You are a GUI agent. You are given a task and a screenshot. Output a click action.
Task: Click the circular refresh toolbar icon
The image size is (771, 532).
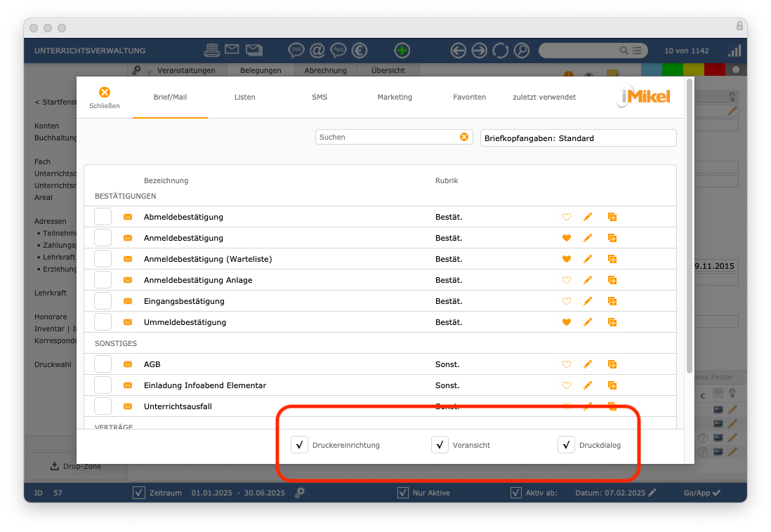coord(501,50)
